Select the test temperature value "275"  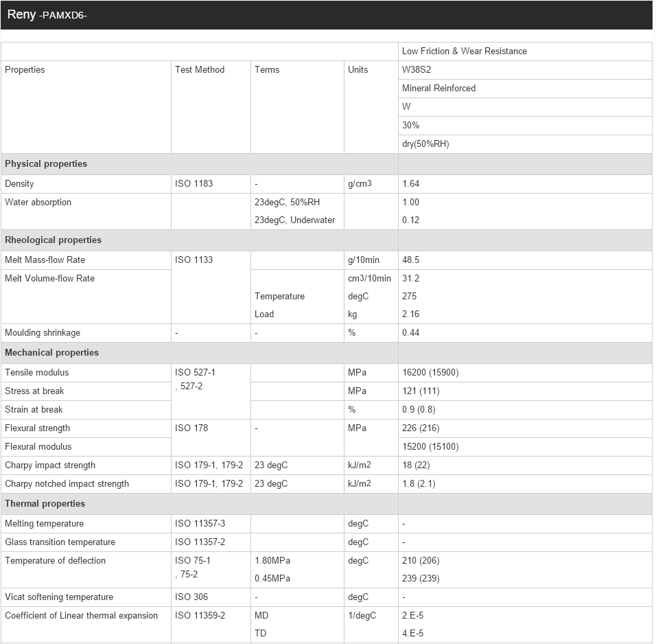409,296
